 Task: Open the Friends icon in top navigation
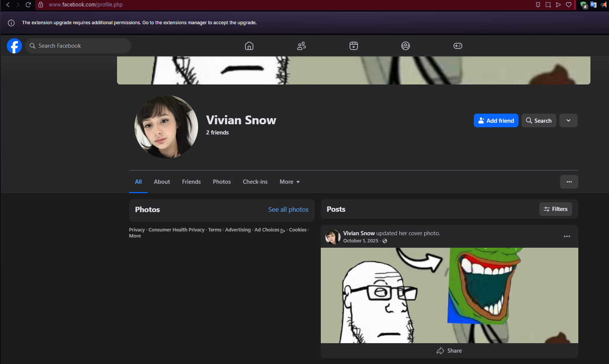(301, 46)
